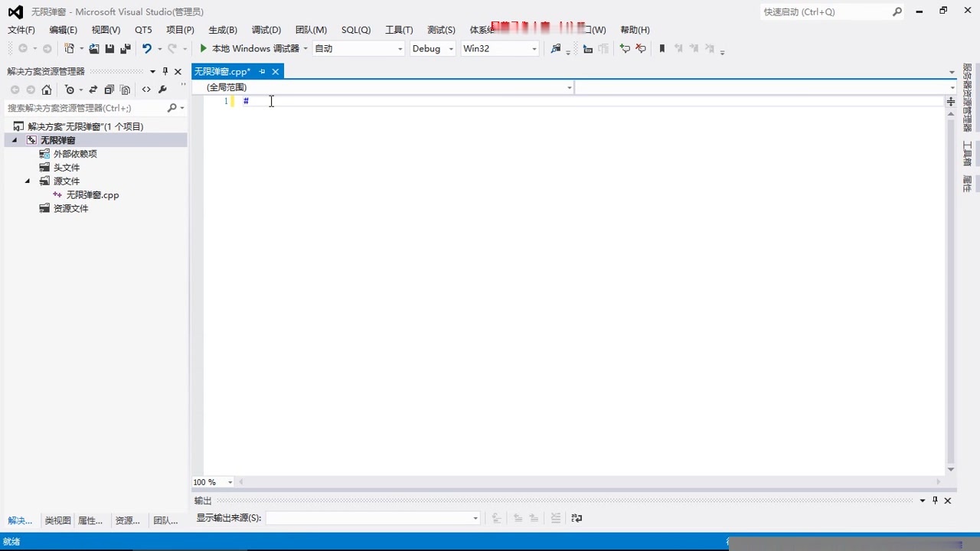Switch to the 团队... bottom tab
The width and height of the screenshot is (980, 551).
coord(165,520)
